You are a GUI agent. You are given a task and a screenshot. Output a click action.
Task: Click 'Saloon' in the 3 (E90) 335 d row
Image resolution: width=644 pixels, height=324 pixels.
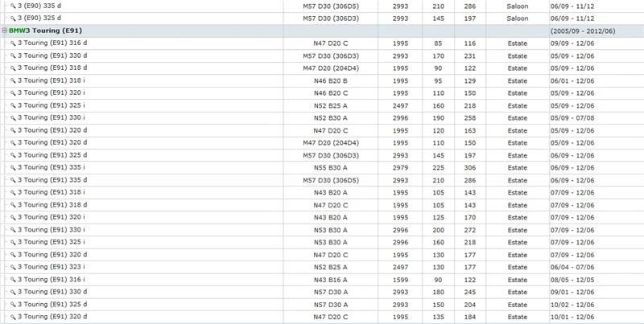pos(518,6)
